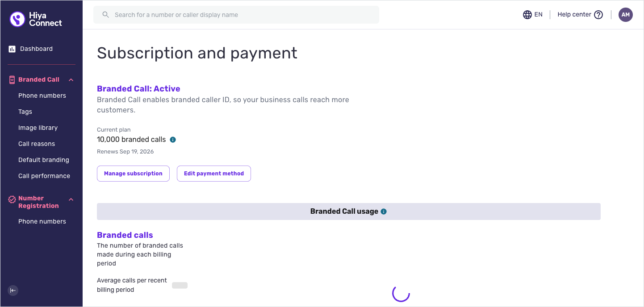Click the Branded Call sidebar section label
644x307 pixels.
[x=39, y=79]
